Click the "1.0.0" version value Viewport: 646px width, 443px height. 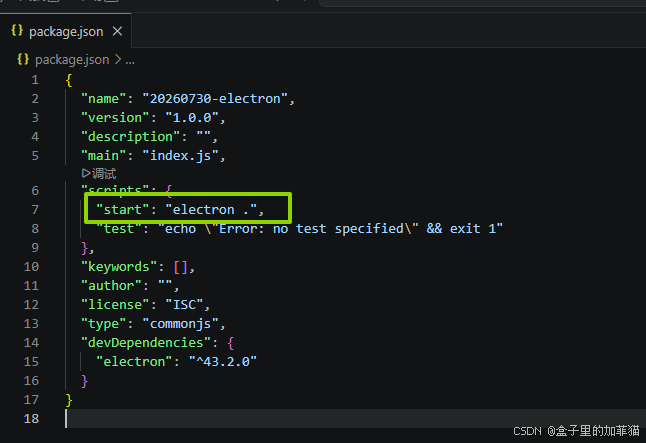click(x=192, y=117)
